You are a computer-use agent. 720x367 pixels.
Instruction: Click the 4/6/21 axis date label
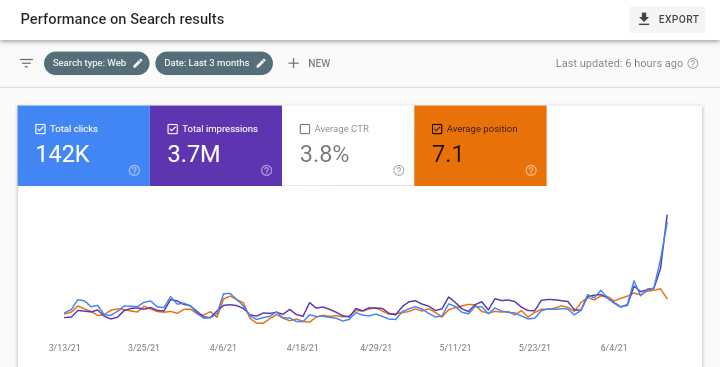click(x=223, y=348)
